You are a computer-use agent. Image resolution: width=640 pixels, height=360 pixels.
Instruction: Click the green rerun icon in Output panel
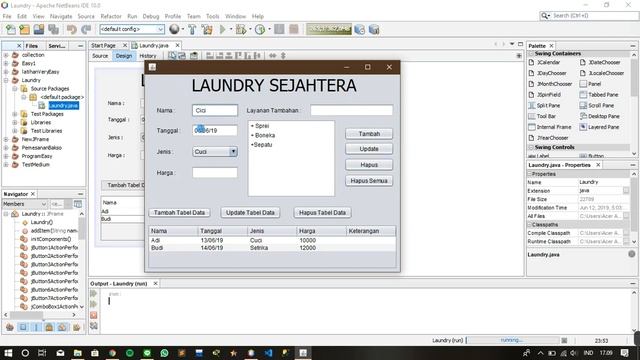[94, 293]
